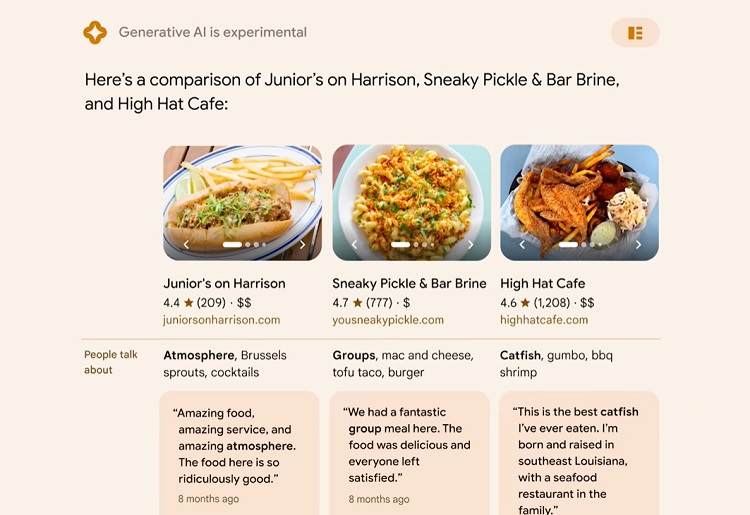Show previous photo for High Hat Cafe
This screenshot has width=750, height=515.
point(522,244)
